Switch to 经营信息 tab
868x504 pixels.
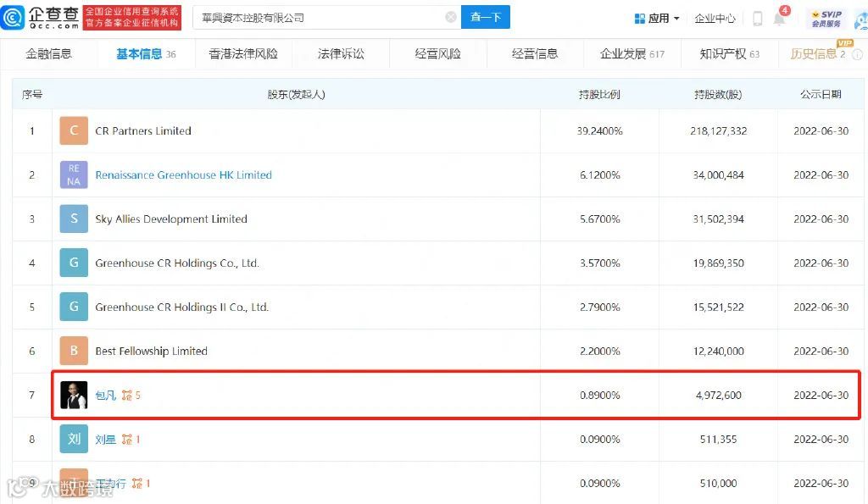[x=535, y=53]
